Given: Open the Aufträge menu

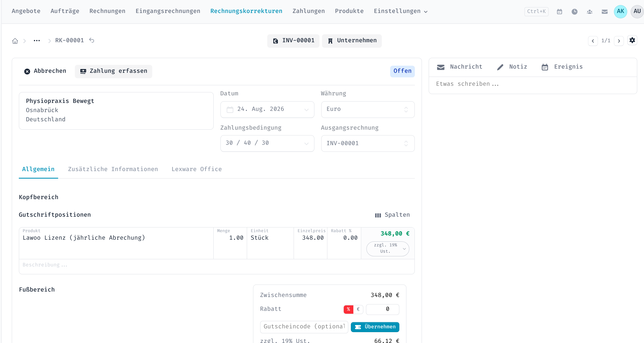Looking at the screenshot, I should point(65,11).
